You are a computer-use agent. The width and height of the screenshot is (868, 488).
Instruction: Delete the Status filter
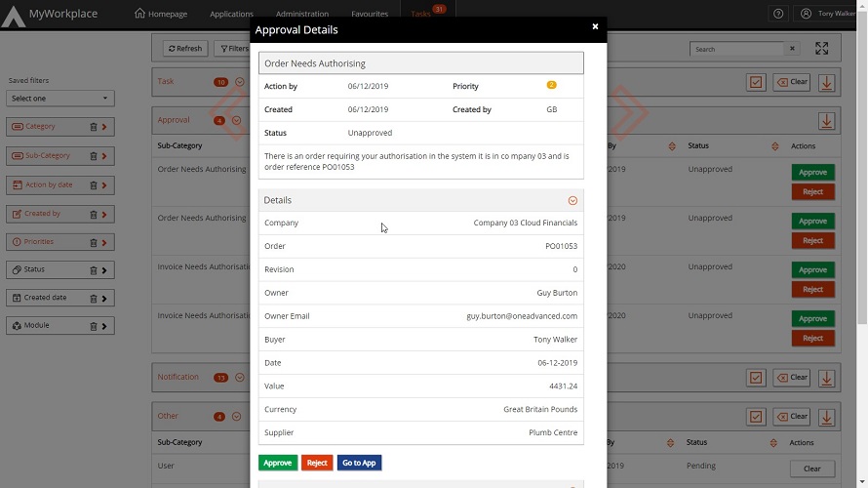click(x=94, y=270)
